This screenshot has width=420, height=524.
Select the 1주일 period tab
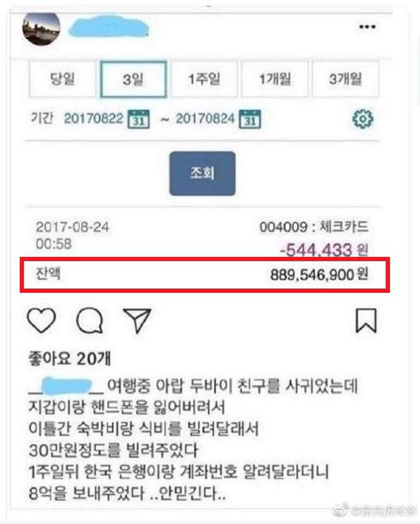(x=204, y=79)
